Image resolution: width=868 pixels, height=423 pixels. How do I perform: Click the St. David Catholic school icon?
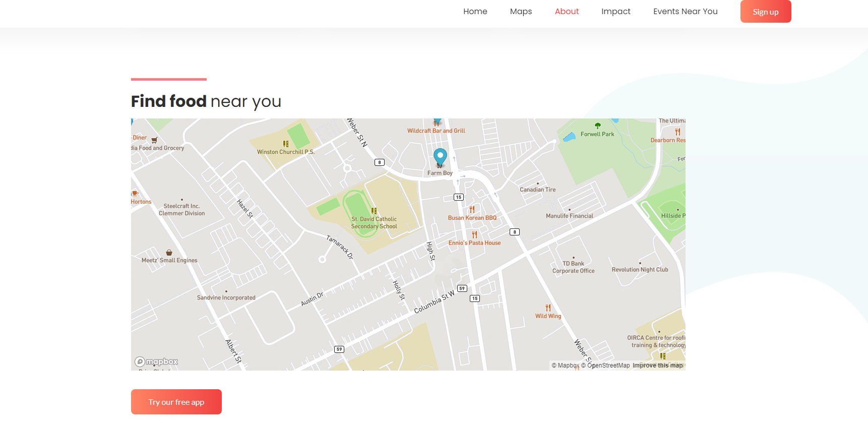(374, 211)
